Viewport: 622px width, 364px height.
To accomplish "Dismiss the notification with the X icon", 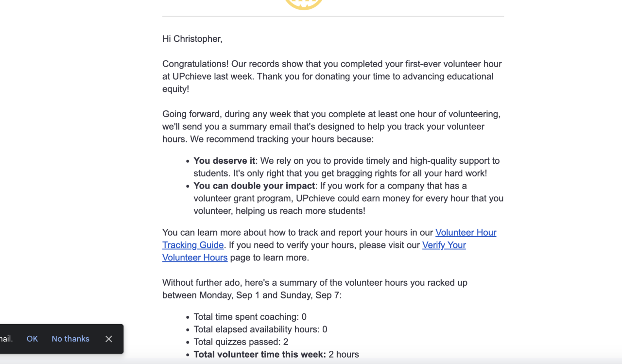I will pos(109,339).
